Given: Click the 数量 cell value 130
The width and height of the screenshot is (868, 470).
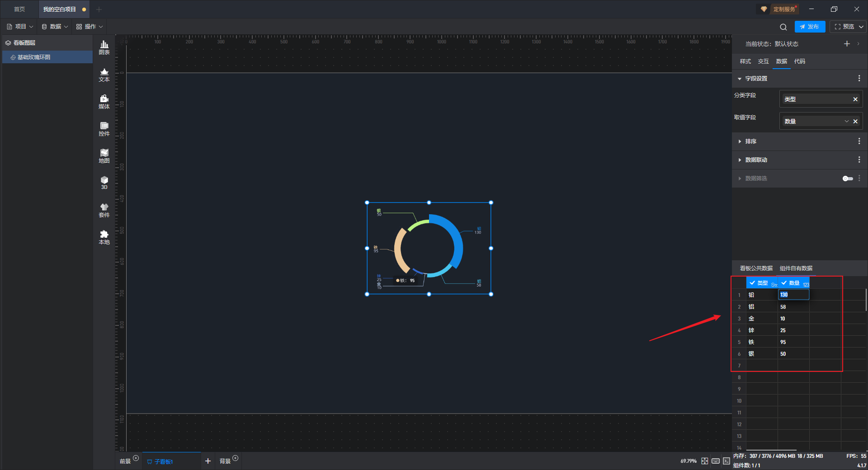Looking at the screenshot, I should 793,295.
